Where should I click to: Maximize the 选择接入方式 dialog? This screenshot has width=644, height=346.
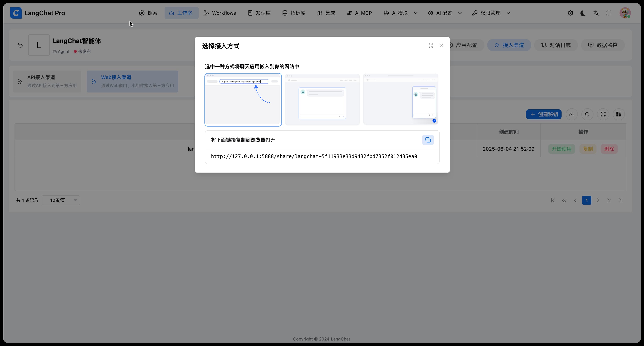pos(431,46)
